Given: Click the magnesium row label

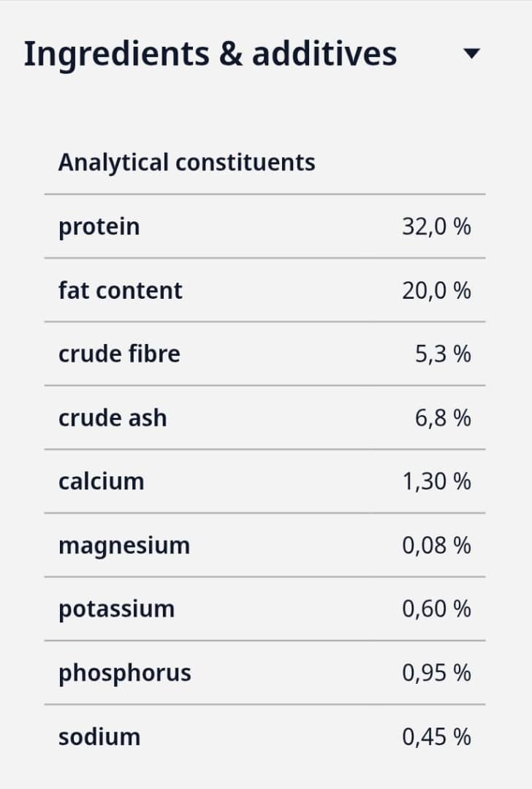Looking at the screenshot, I should coord(124,546).
